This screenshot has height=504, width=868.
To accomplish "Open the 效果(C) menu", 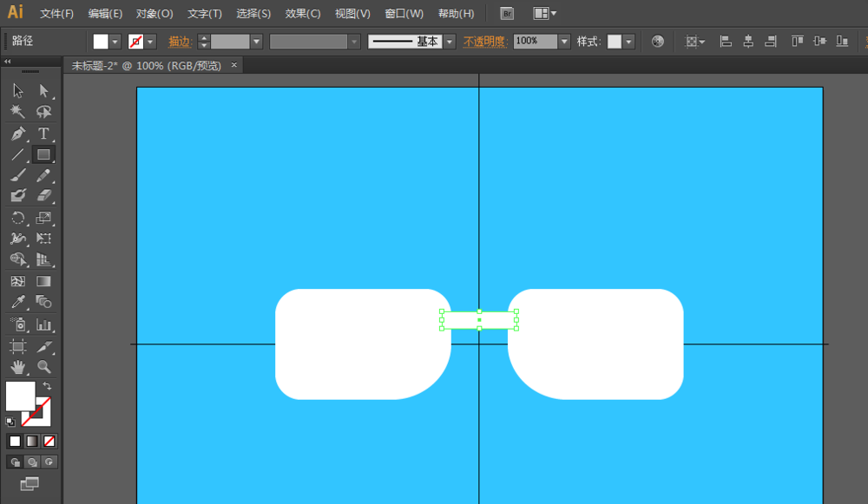I will click(303, 14).
